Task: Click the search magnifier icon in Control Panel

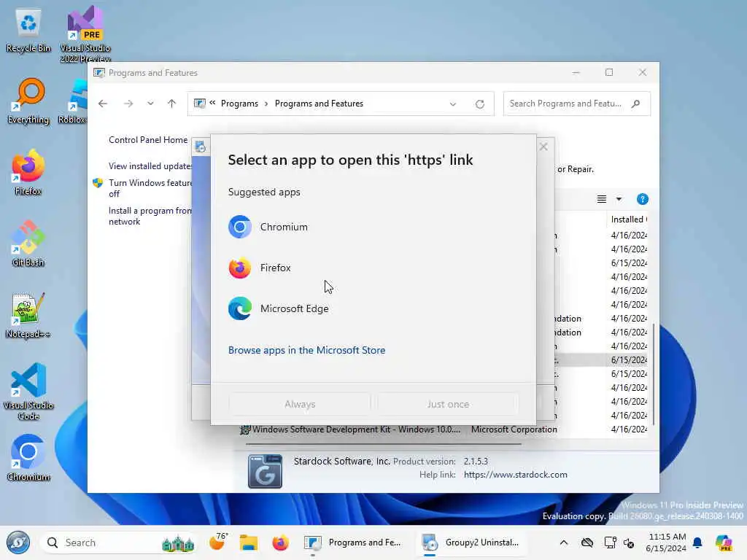Action: point(635,104)
